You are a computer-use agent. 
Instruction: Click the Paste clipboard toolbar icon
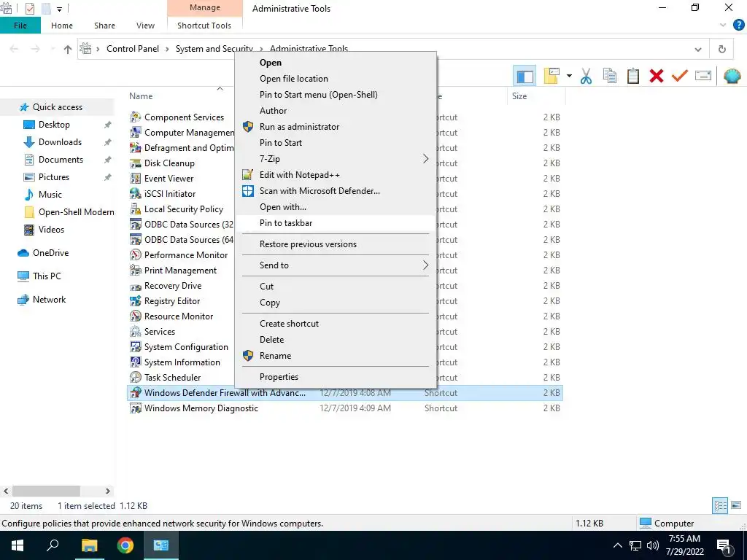[x=633, y=76]
